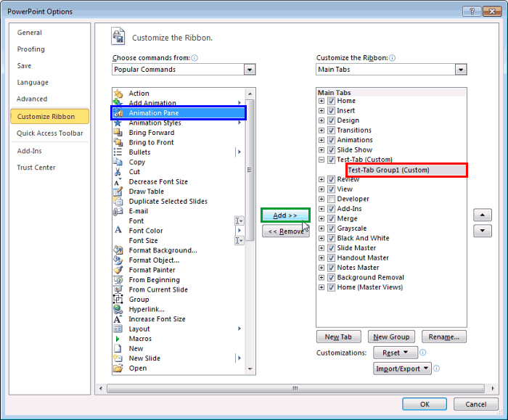Open the Choose commands from dropdown
Image resolution: width=508 pixels, height=420 pixels.
pyautogui.click(x=250, y=70)
